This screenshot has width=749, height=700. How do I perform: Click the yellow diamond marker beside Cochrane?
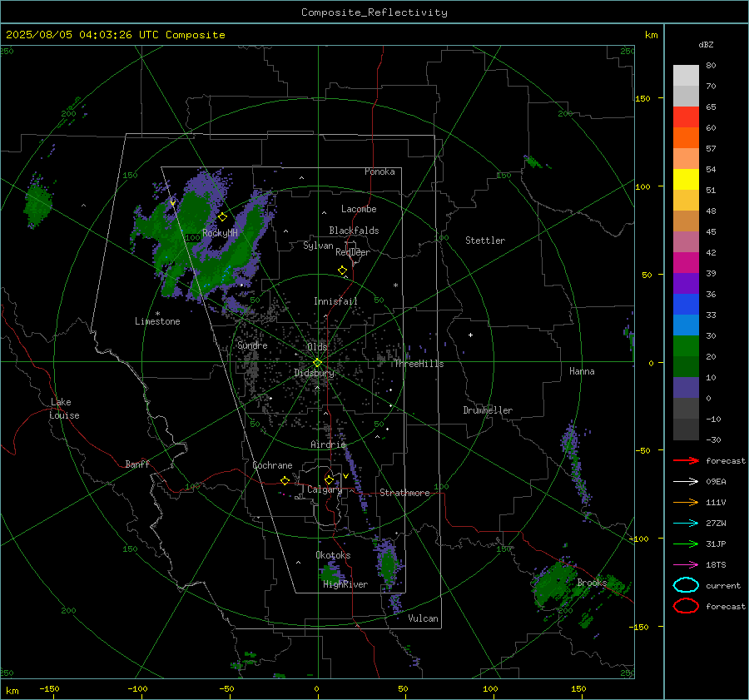285,480
